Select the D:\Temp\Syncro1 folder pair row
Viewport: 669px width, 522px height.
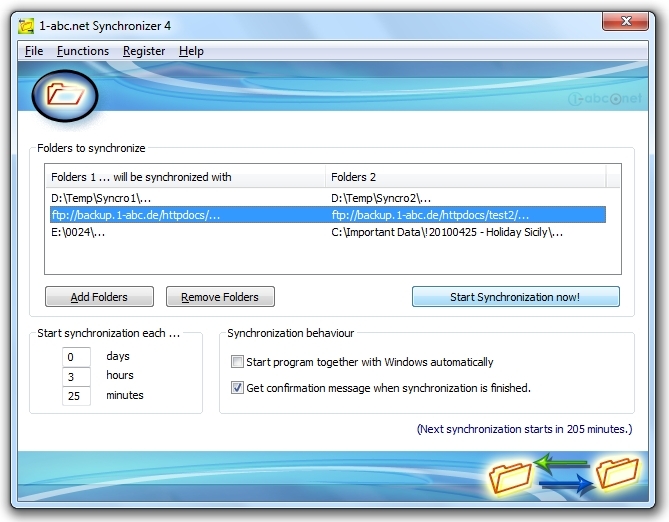tap(185, 197)
